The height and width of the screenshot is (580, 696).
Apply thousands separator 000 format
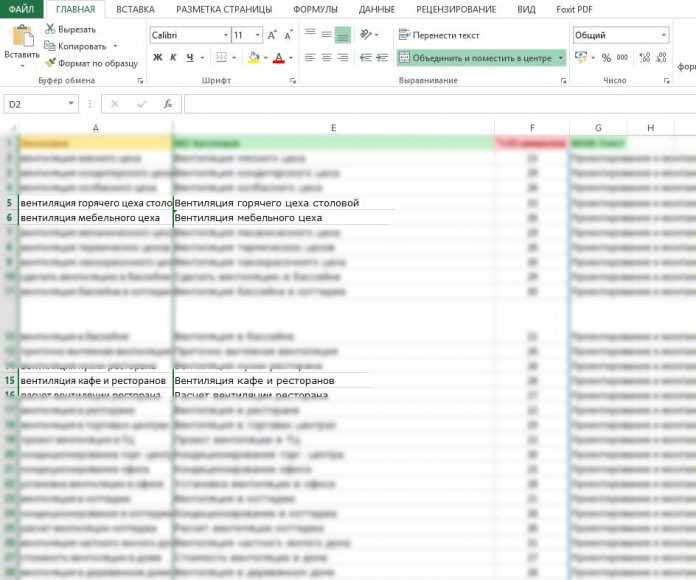click(x=622, y=58)
